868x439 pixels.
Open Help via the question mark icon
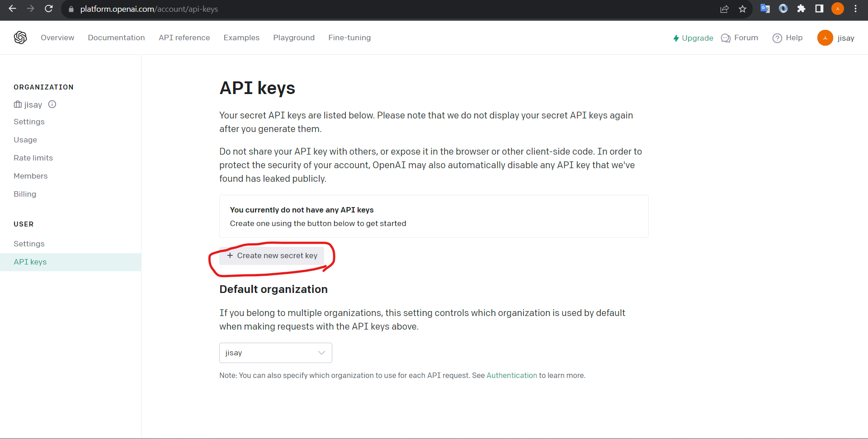tap(778, 38)
